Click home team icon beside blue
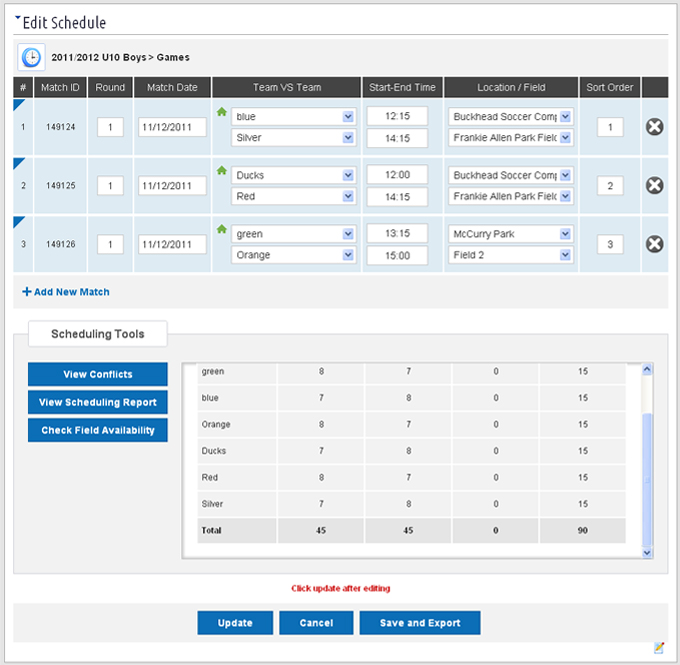680x665 pixels. coord(222,112)
